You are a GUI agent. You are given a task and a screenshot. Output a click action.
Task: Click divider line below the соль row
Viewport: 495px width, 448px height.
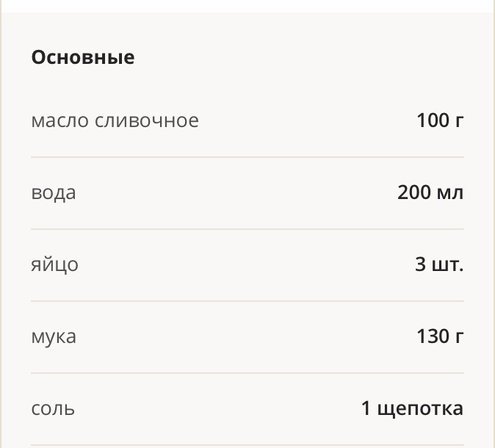point(247,445)
